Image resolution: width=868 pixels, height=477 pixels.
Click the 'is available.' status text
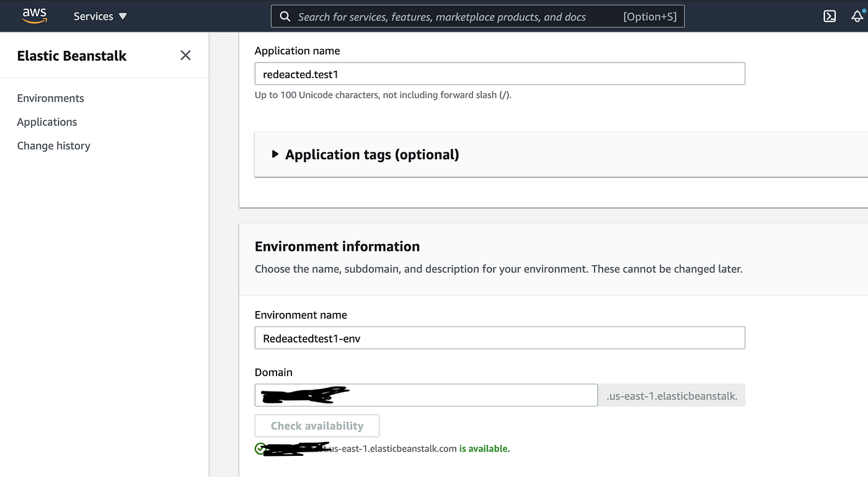click(x=484, y=449)
